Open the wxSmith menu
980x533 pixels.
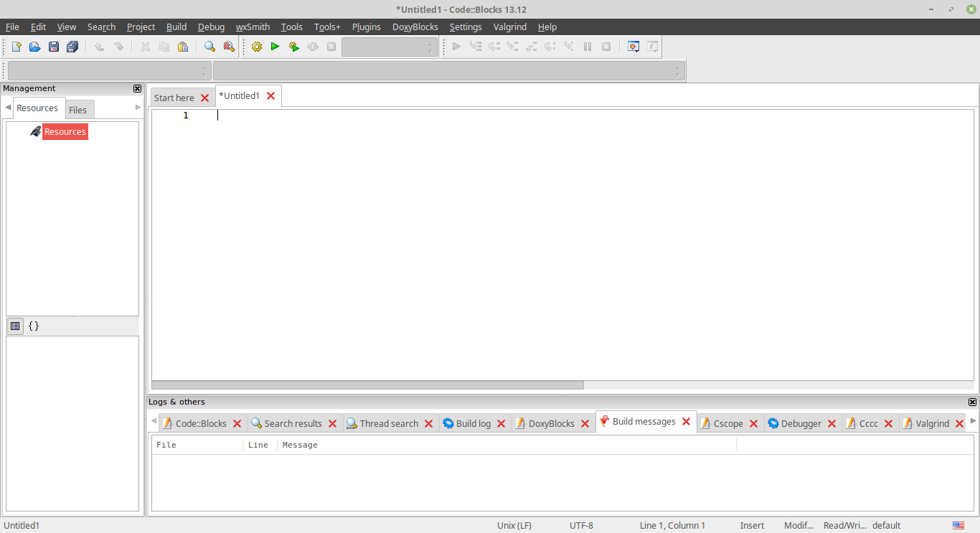point(253,27)
